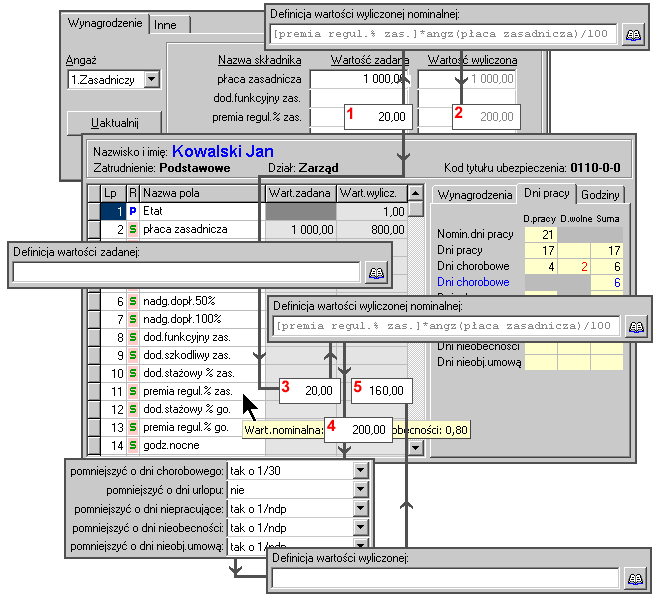Click Dni pracy Suma value 17

(x=607, y=250)
